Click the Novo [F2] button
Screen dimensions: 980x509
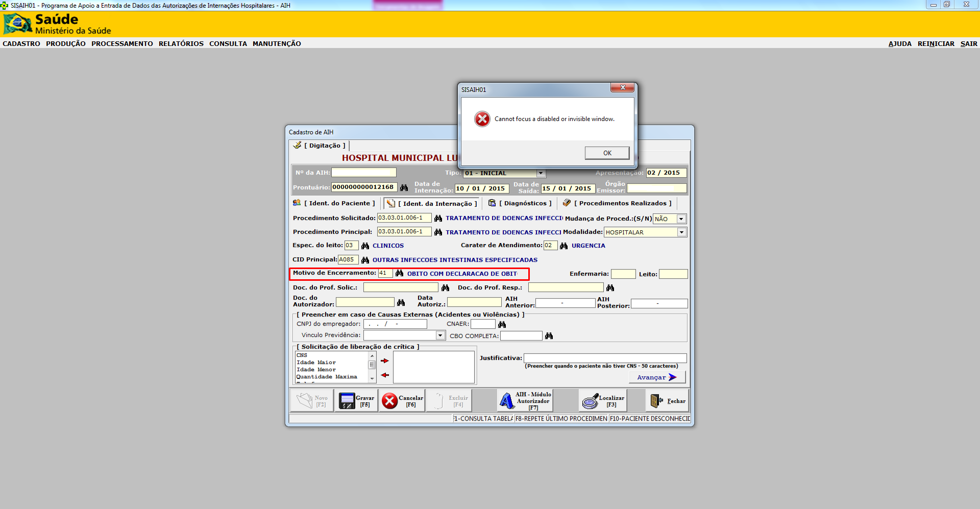pyautogui.click(x=312, y=401)
